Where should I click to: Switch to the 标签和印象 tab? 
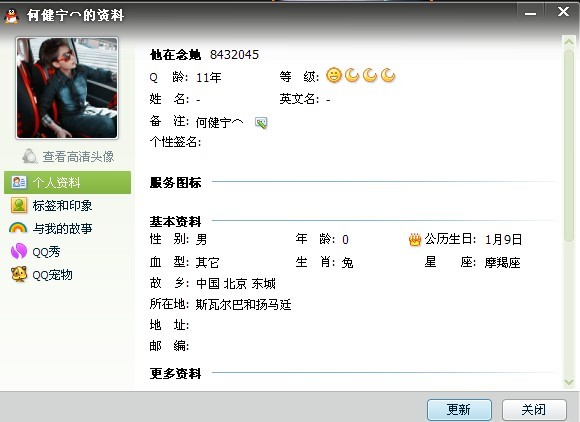click(62, 206)
